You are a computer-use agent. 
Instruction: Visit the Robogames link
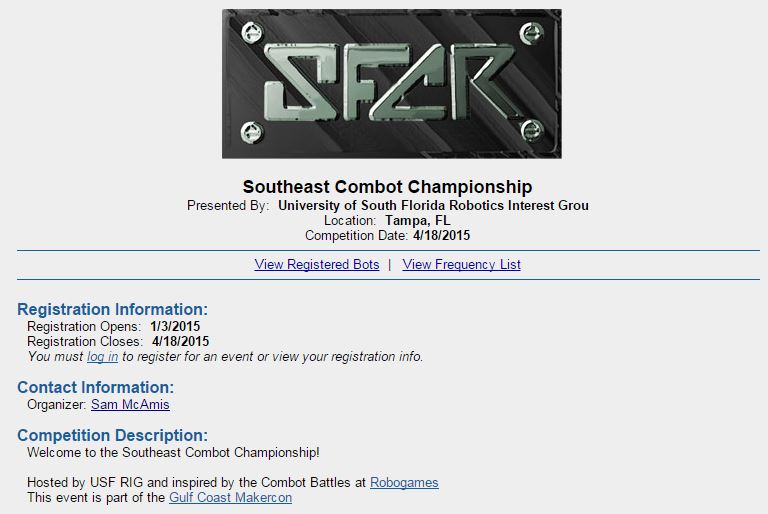point(404,483)
